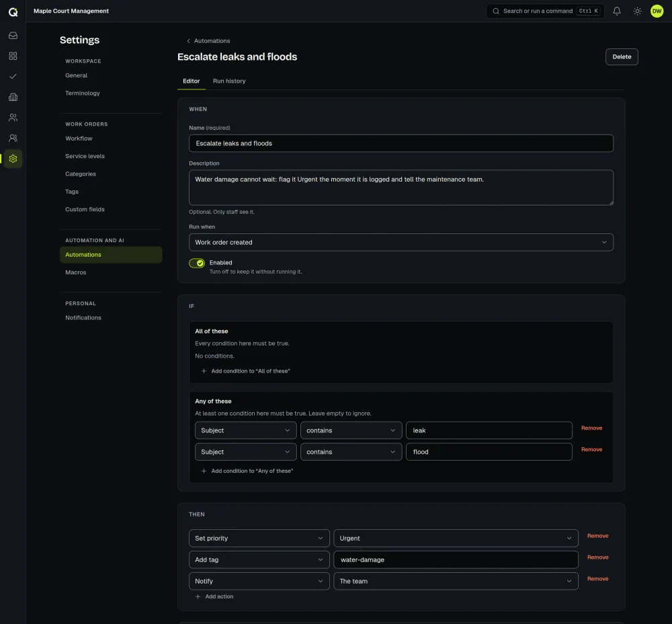
Task: Click Add condition to "All of these"
Action: click(x=245, y=371)
